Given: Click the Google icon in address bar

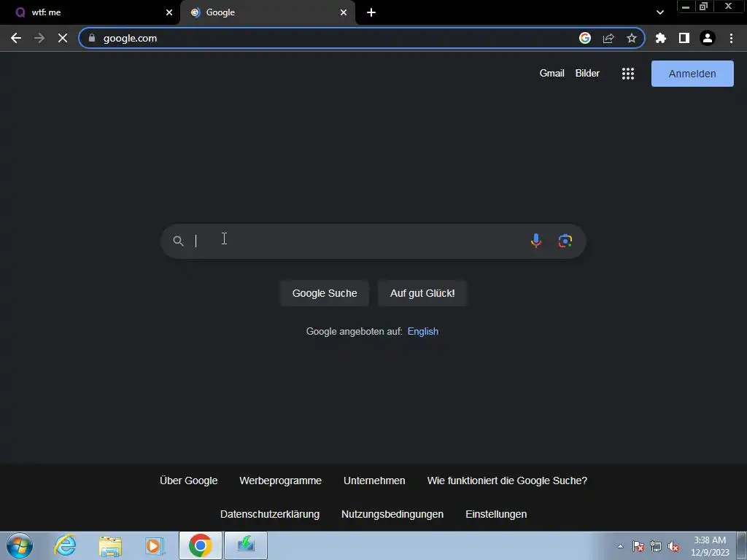Looking at the screenshot, I should coord(584,38).
